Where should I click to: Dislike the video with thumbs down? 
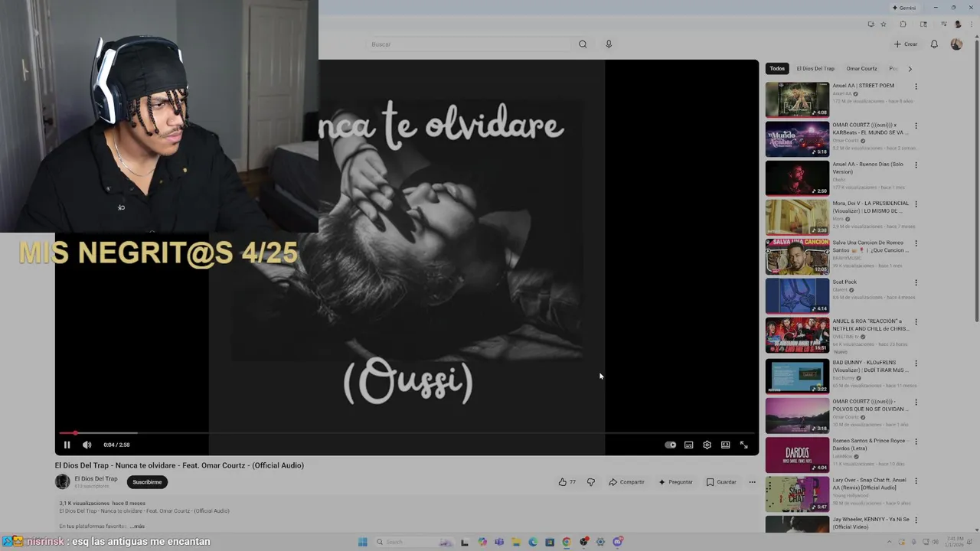pos(590,482)
